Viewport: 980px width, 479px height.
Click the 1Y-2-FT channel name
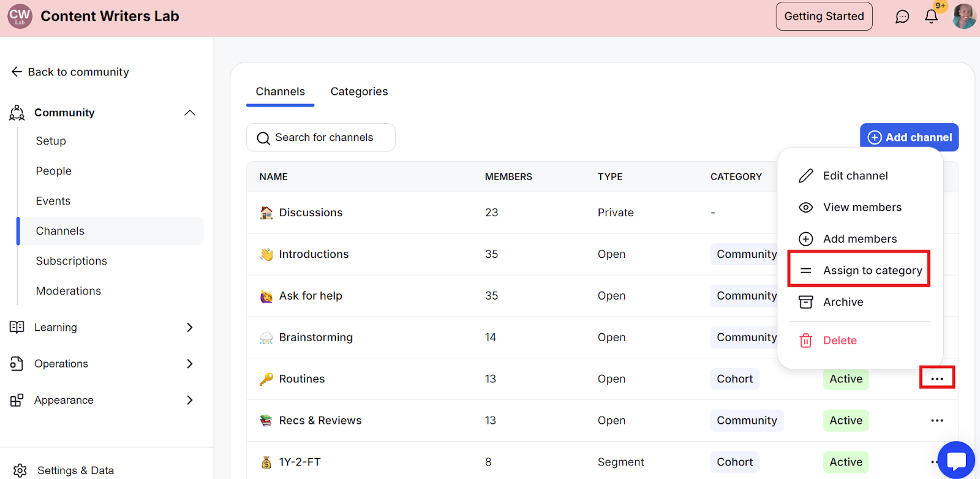point(300,462)
